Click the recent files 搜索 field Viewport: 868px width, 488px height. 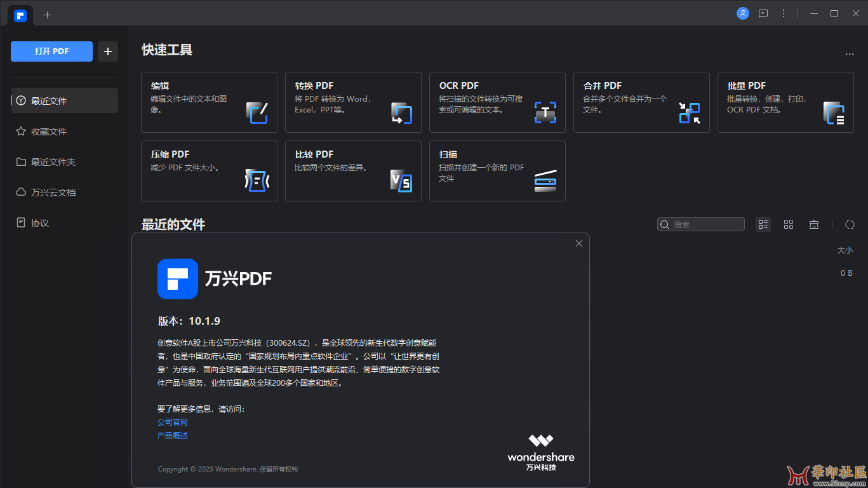click(701, 224)
